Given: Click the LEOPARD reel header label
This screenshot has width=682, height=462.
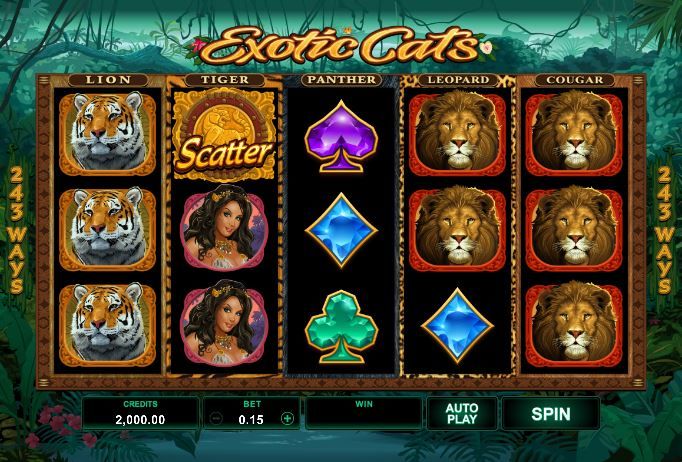Looking at the screenshot, I should (458, 80).
